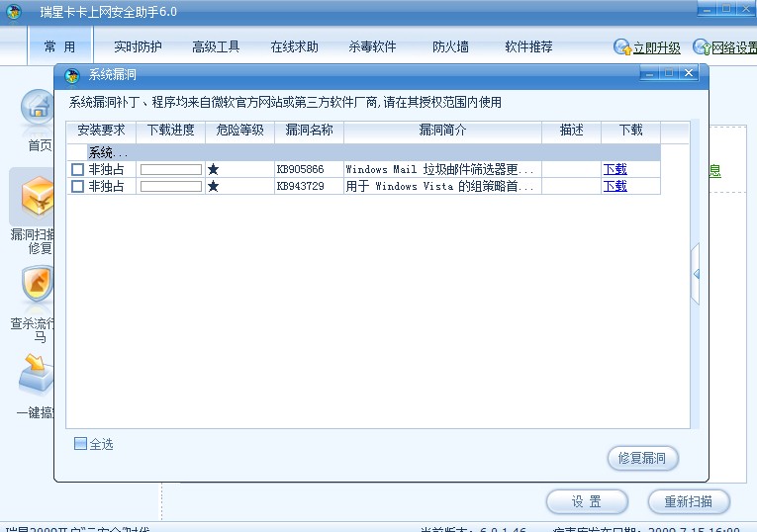This screenshot has width=757, height=532.
Task: Select the Windows Mail 垃圾邮件筛选器 description cell
Action: click(442, 169)
